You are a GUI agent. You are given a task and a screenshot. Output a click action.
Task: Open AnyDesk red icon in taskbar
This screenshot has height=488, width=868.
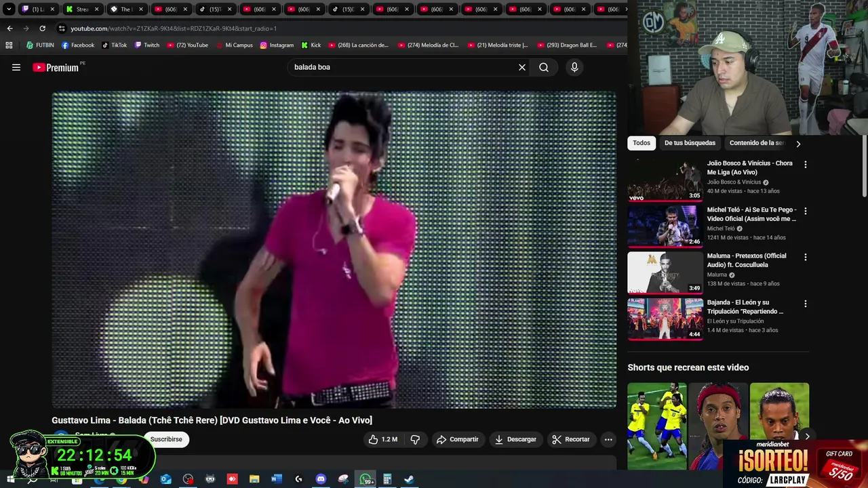tap(232, 479)
